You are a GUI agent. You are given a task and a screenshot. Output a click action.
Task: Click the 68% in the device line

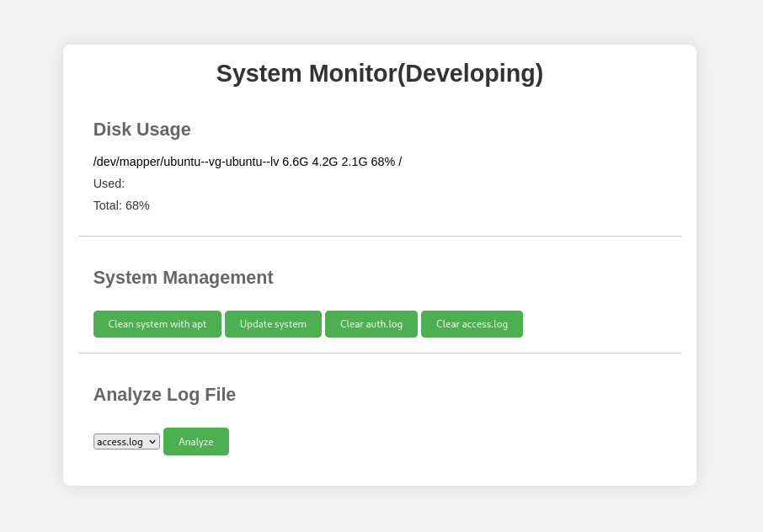(x=383, y=162)
